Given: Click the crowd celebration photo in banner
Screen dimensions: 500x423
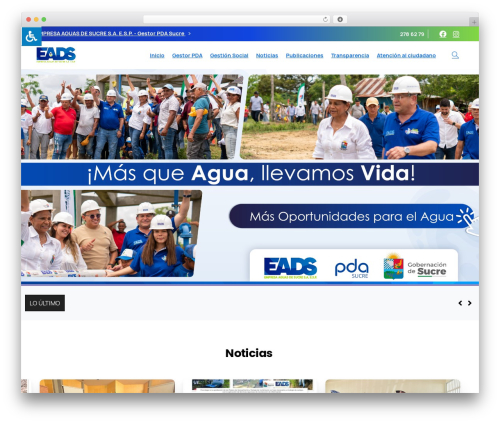Looking at the screenshot, I should click(x=132, y=116).
